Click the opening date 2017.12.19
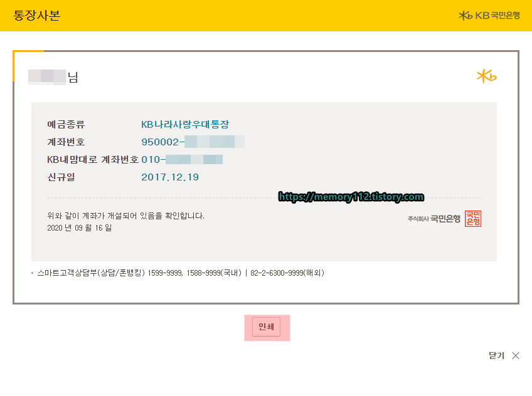 click(x=170, y=177)
